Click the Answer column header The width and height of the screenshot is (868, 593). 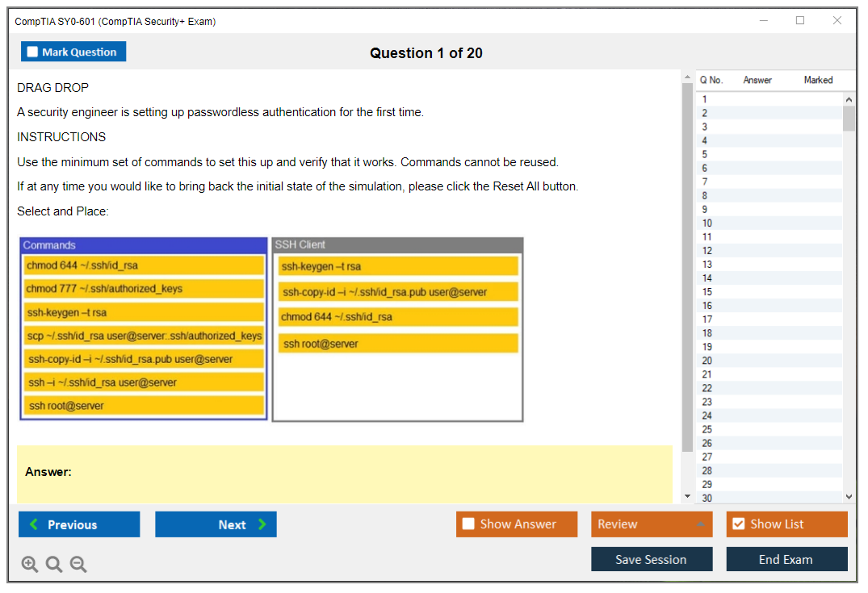757,80
